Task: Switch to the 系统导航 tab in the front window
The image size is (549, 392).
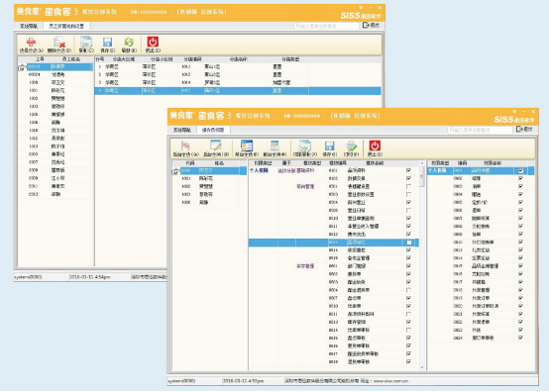Action: pos(182,130)
